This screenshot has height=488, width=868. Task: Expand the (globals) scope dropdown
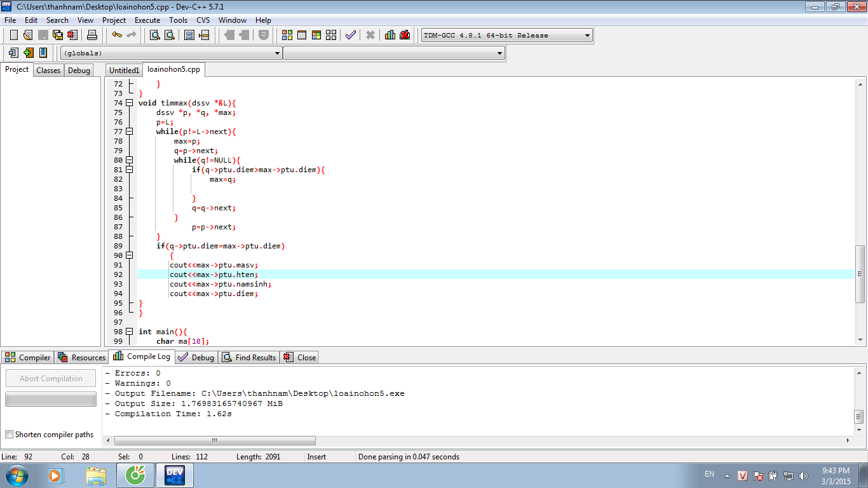click(277, 53)
